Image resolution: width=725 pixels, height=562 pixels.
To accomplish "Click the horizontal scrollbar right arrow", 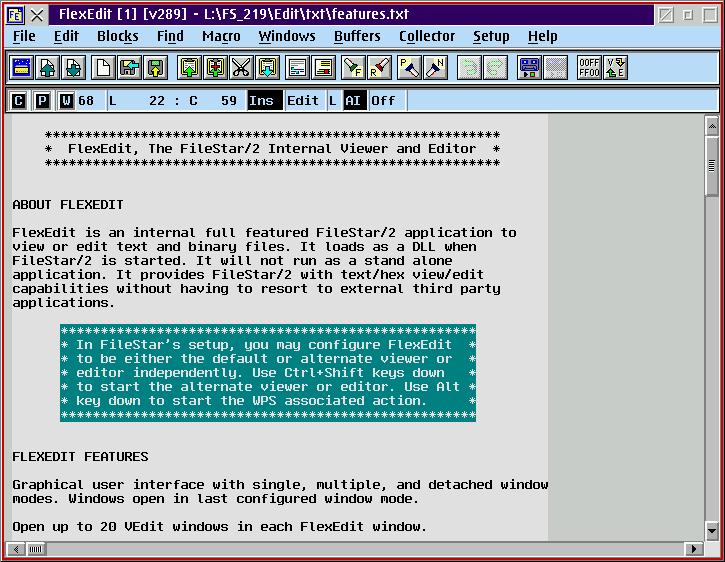I will (x=693, y=549).
